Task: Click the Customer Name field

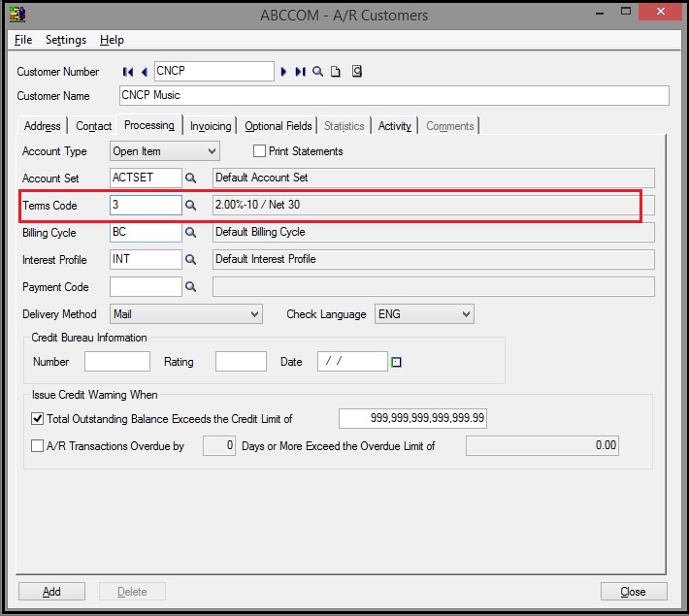Action: tap(394, 95)
